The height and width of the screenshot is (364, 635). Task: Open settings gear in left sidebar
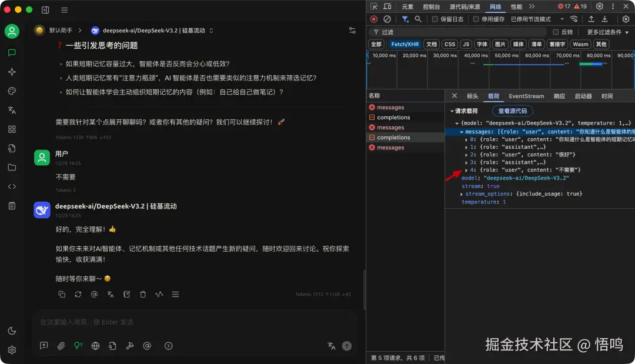click(12, 350)
